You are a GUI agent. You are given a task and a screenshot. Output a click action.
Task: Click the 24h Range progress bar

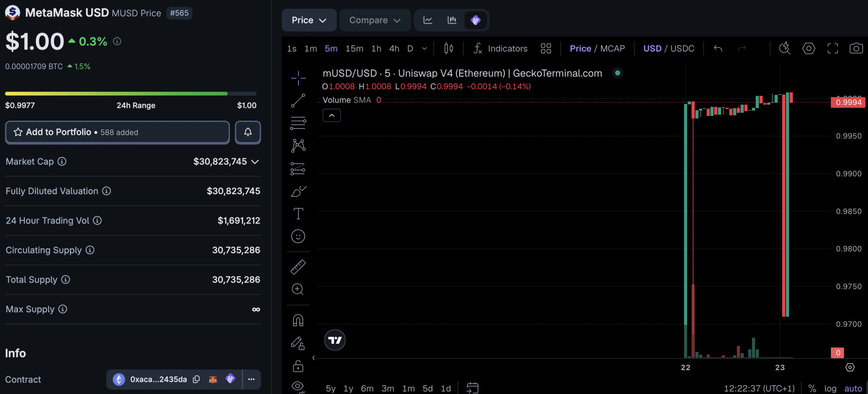[131, 94]
